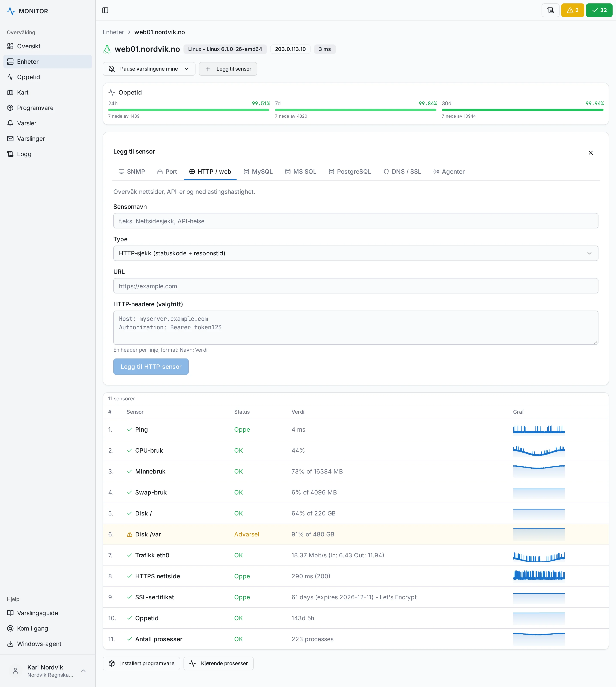Click the warning triangle on Disk /var row

point(129,534)
